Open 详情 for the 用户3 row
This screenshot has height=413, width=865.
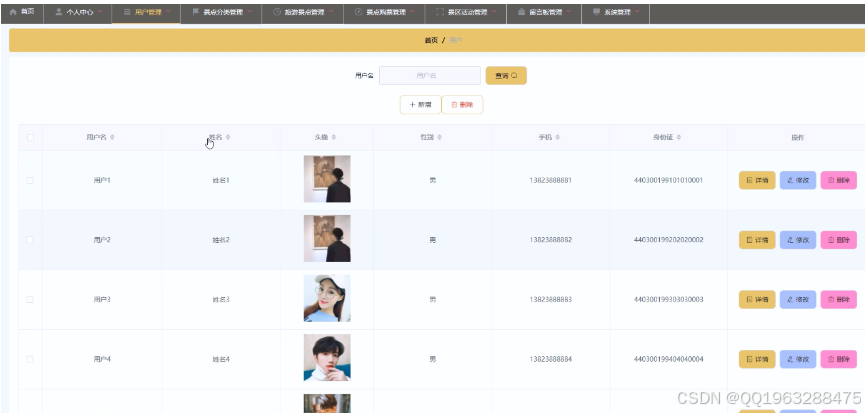[x=757, y=299]
